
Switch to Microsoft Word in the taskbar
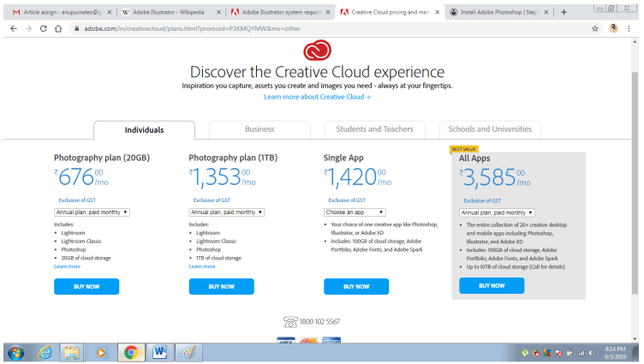(159, 353)
